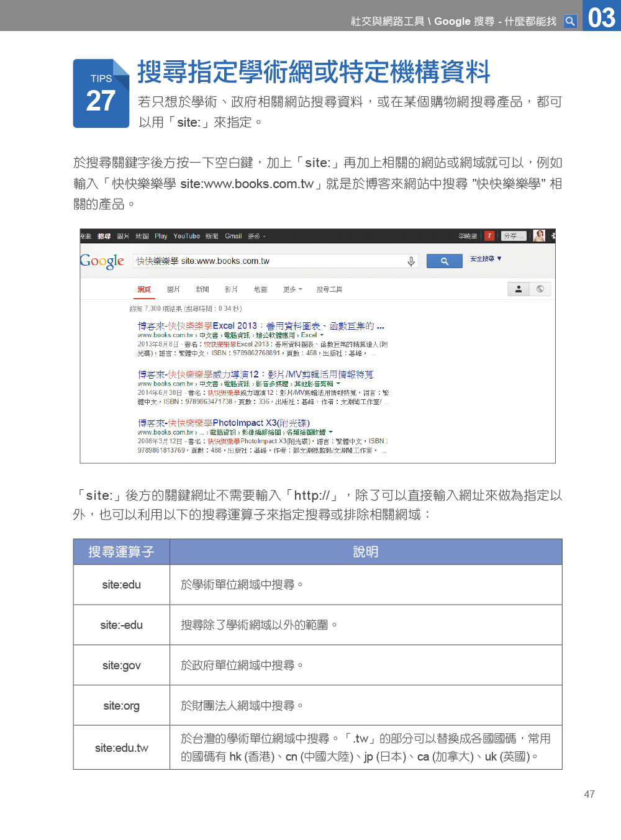The image size is (621, 840).
Task: Click the magnifier icon in the page header
Action: 570,22
